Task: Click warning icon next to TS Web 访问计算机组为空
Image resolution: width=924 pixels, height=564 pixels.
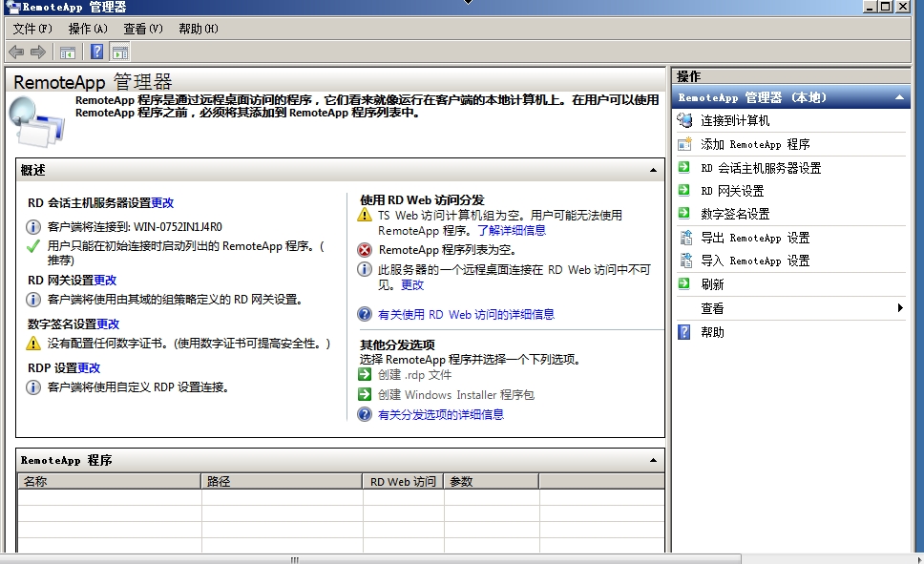Action: pos(365,215)
